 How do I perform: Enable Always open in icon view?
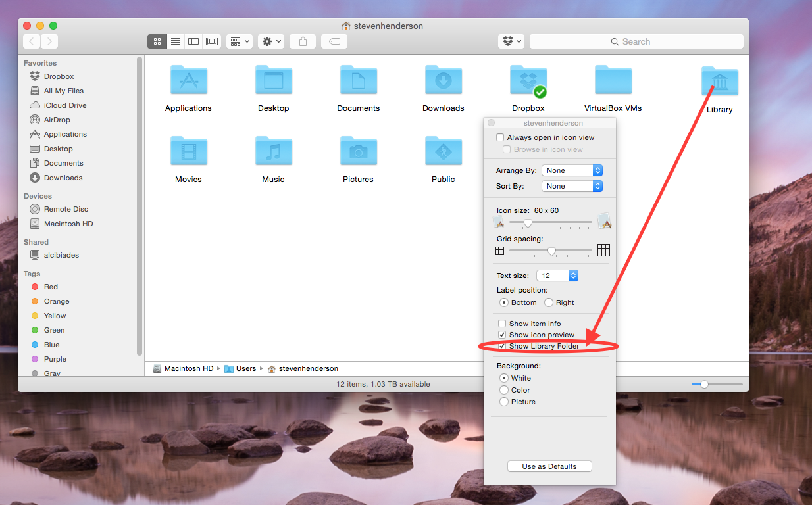(x=501, y=137)
